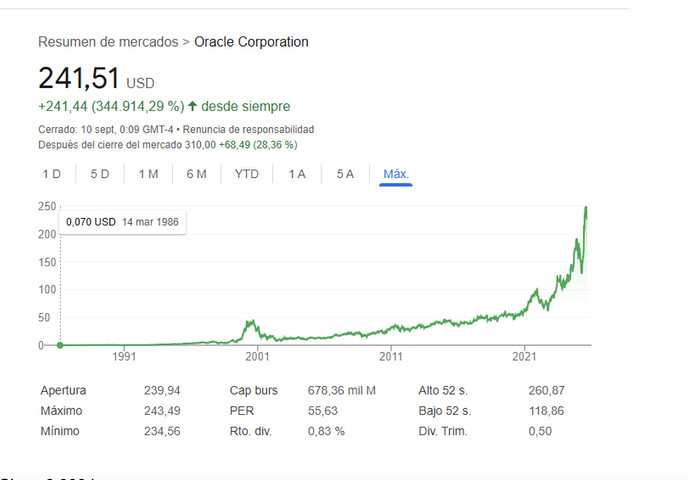Click the Oracle Corporation title
The height and width of the screenshot is (480, 690).
tap(251, 42)
